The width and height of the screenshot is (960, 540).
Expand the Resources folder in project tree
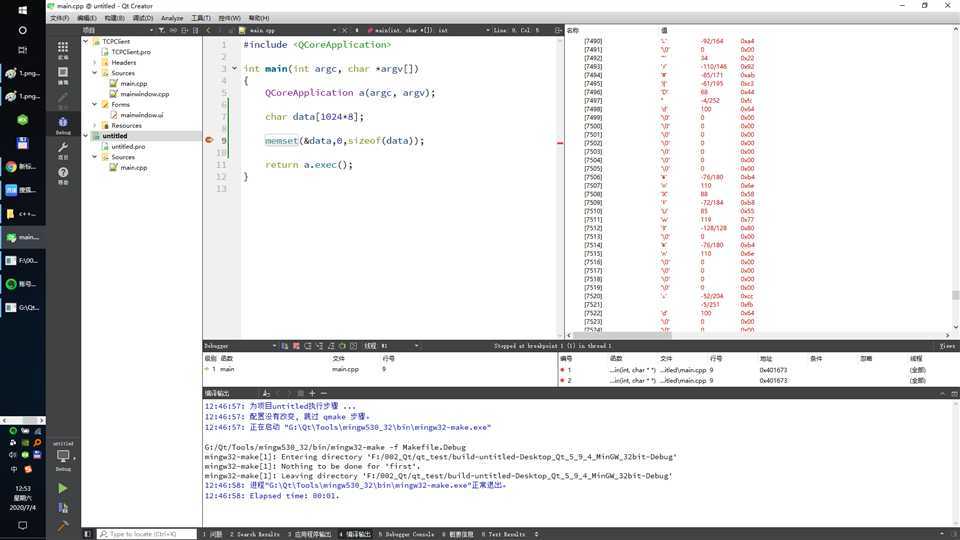pyautogui.click(x=95, y=126)
